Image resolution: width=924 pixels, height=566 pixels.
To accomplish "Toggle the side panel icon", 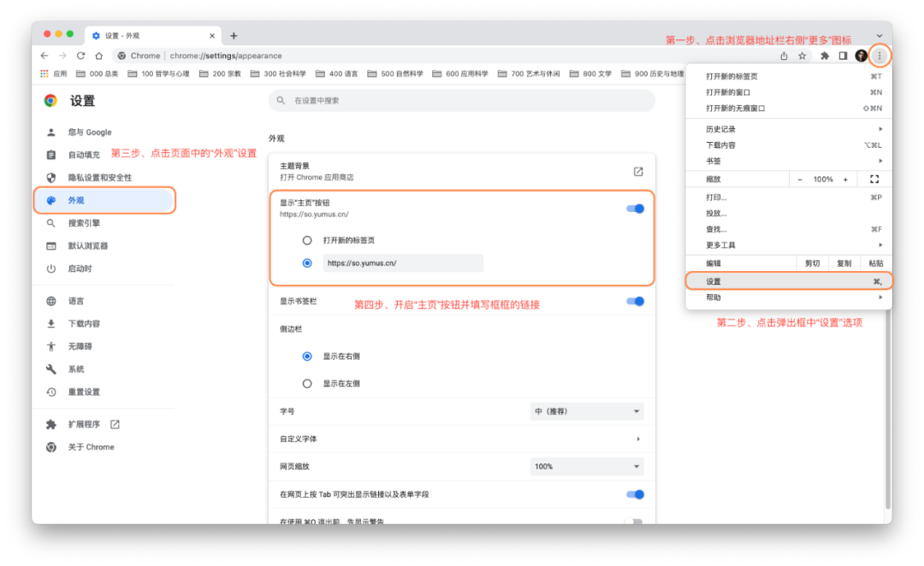I will [843, 56].
